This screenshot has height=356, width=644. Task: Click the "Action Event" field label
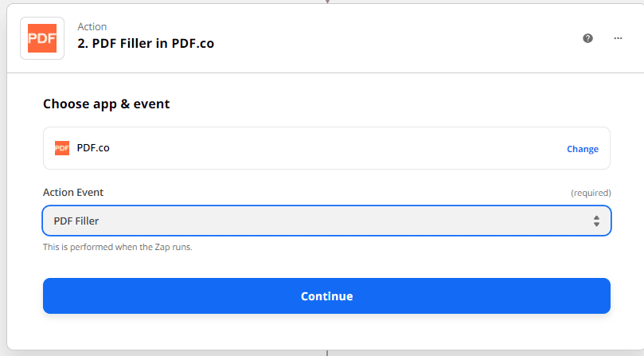pos(73,193)
